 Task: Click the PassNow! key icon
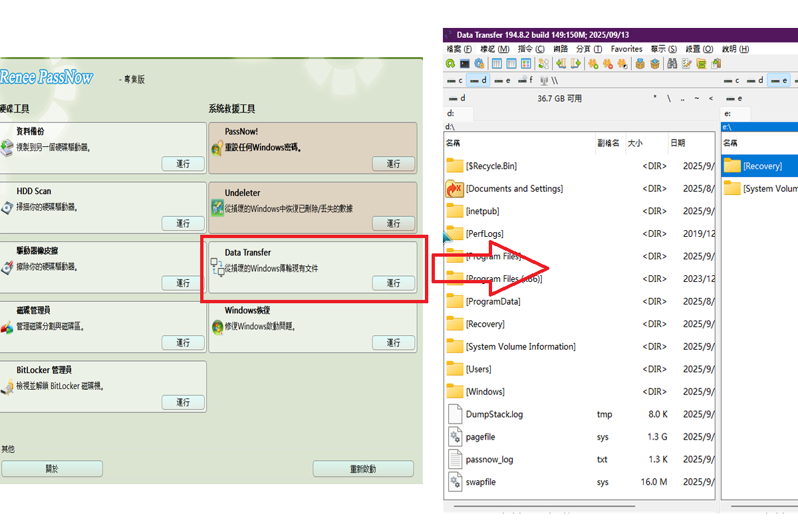pos(217,147)
